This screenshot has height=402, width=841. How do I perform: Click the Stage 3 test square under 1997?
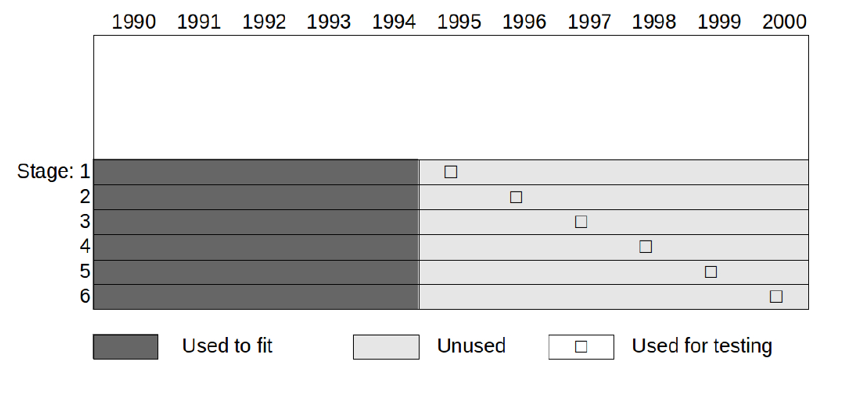(581, 222)
